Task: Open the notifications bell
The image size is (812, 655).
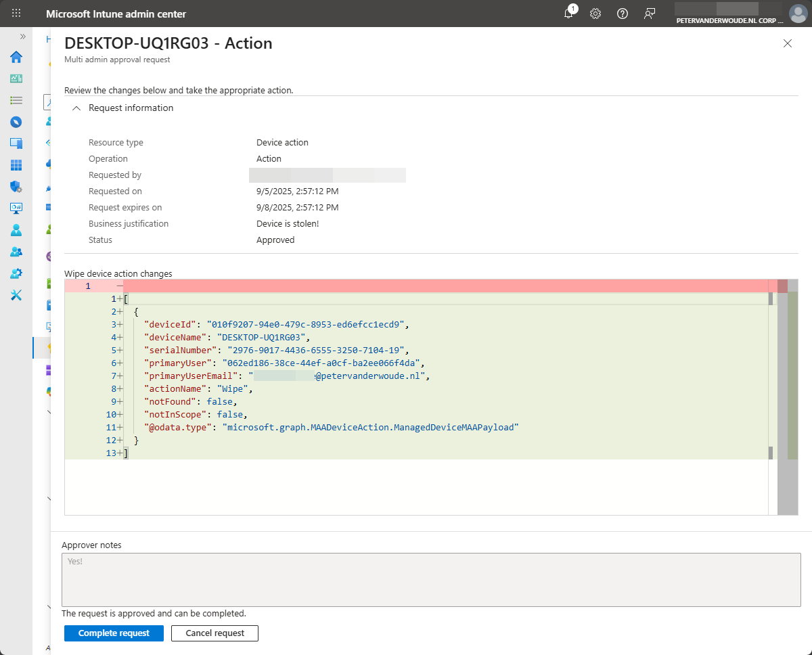Action: tap(568, 14)
